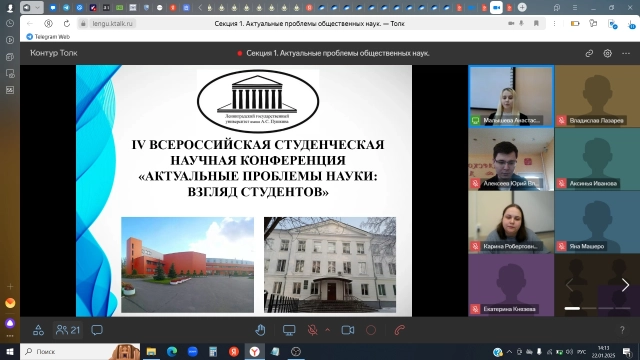Go back in browser
Viewport: 640px width, 360px height.
(x=30, y=24)
